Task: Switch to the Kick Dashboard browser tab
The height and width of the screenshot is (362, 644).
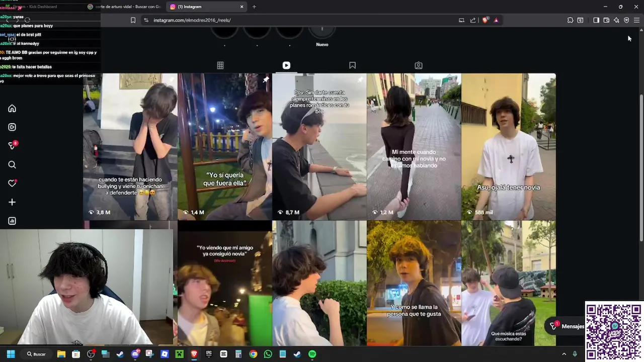Action: coord(40,7)
